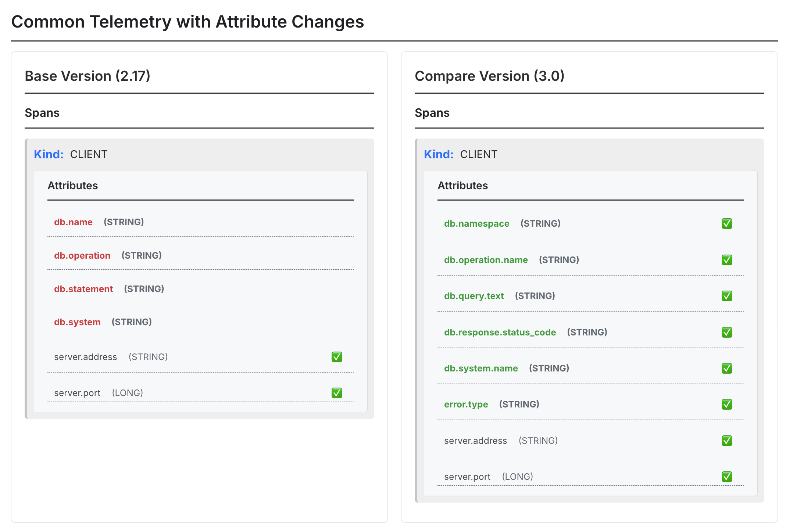Click server.port checkmark in Base Version
Viewport: 786px width, 532px height.
point(336,393)
